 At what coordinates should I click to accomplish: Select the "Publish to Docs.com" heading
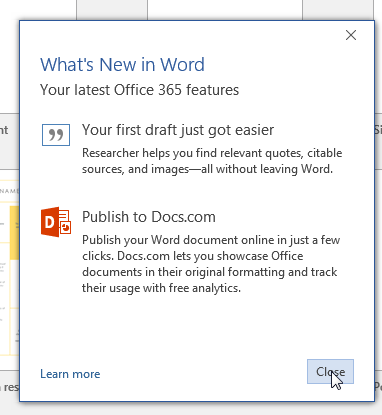[149, 217]
